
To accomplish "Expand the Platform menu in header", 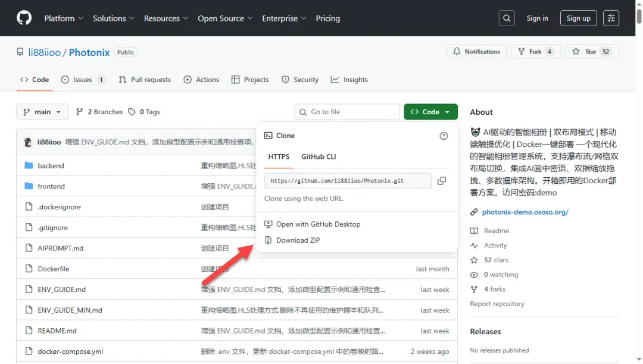I will (64, 18).
